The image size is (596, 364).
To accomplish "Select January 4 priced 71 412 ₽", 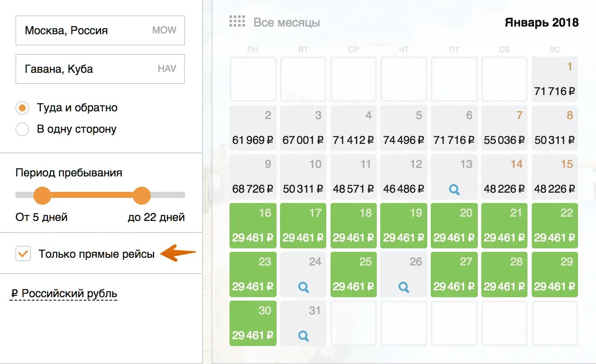I will pos(354,128).
